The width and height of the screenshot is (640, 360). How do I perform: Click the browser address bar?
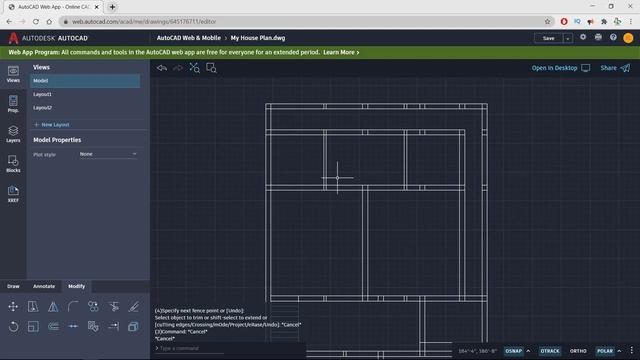click(x=302, y=21)
